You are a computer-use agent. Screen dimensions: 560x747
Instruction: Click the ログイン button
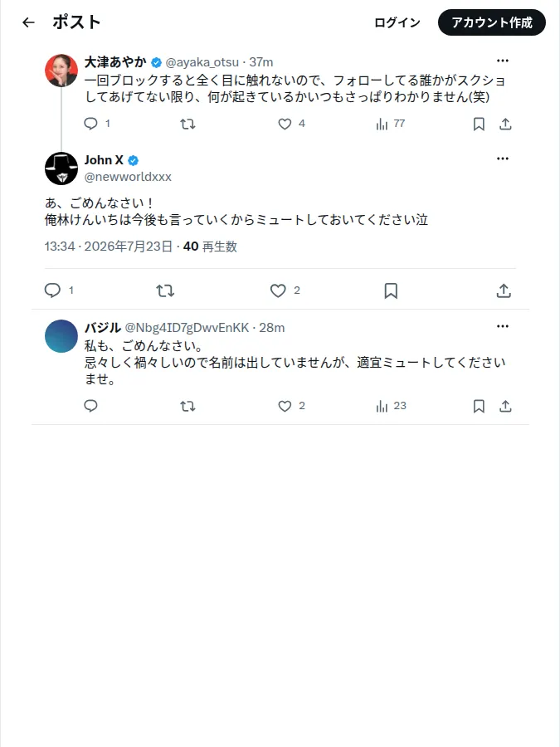point(397,22)
